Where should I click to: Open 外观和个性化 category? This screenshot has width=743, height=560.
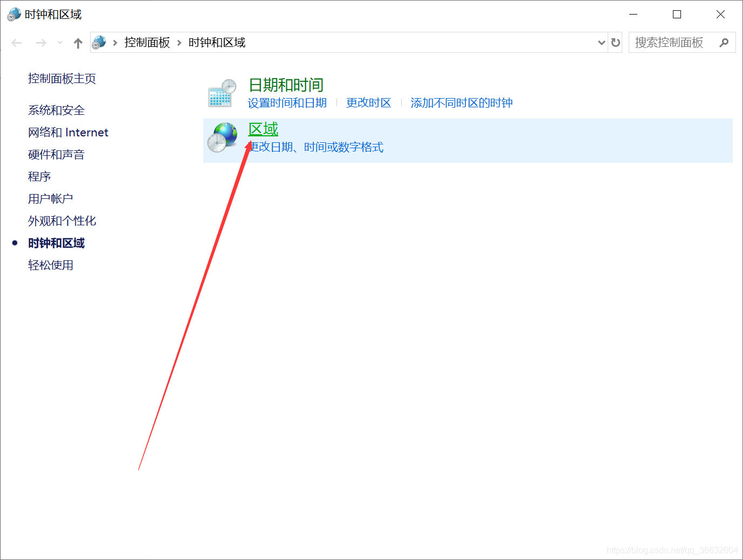[62, 221]
